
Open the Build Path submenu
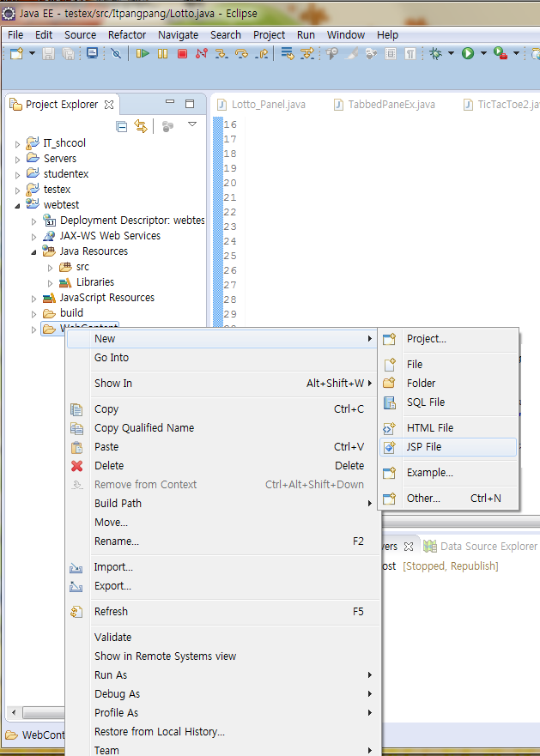pos(223,504)
